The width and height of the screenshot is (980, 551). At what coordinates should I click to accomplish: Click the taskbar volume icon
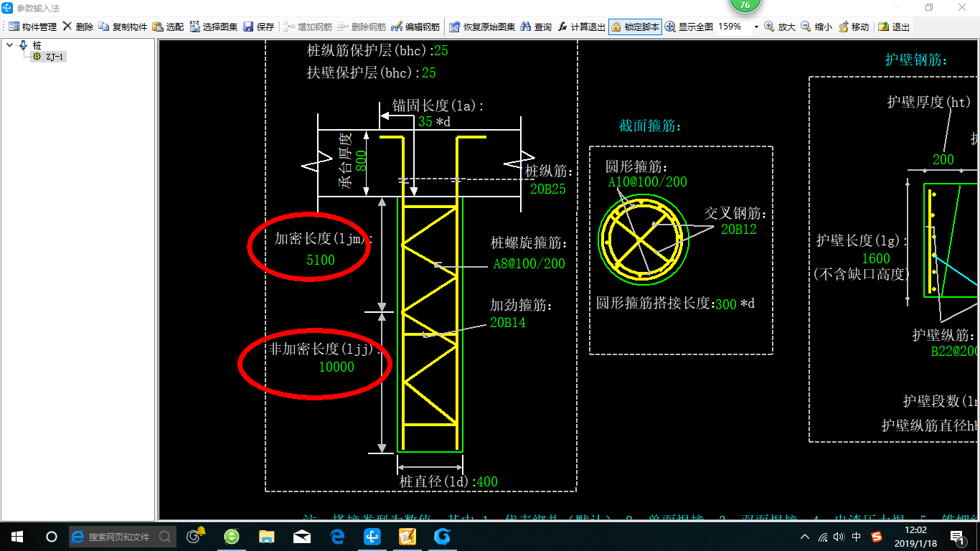point(839,537)
